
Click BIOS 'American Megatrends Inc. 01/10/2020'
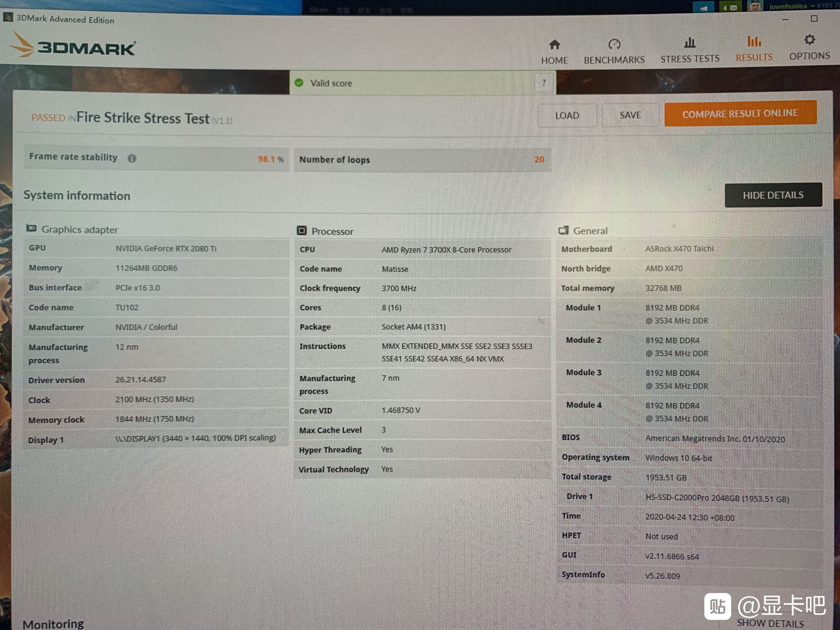(x=715, y=439)
